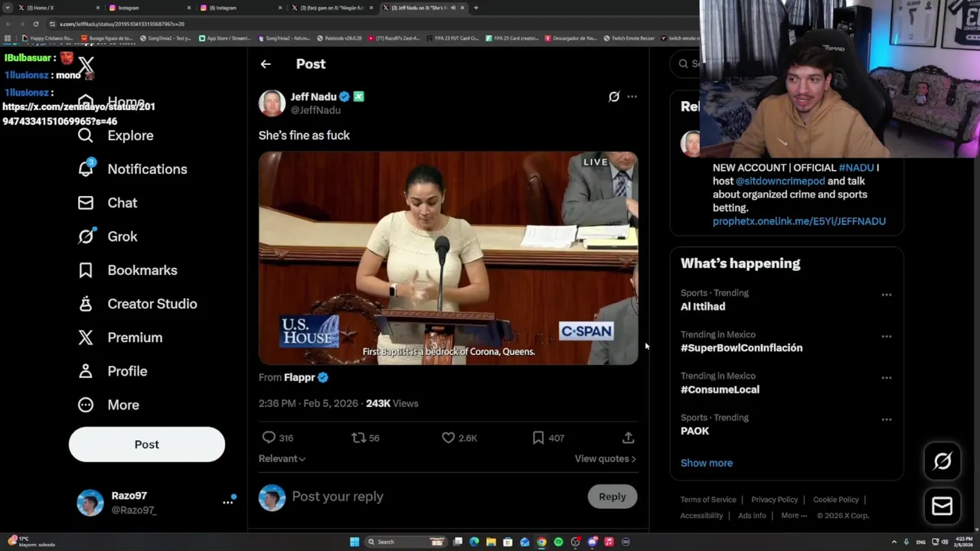Click Show more under What's happening
Screen dimensions: 980x551
(707, 463)
